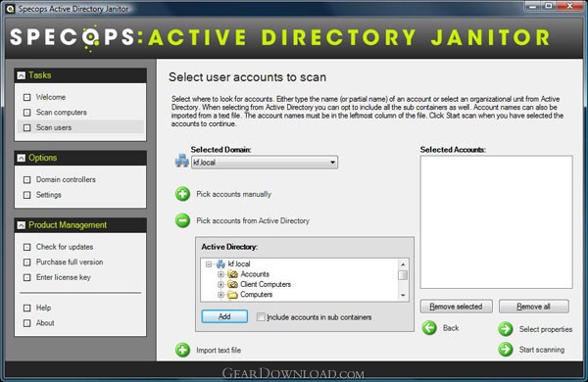Click the Import text file label
Viewport: 588px width, 382px height.
tap(219, 350)
